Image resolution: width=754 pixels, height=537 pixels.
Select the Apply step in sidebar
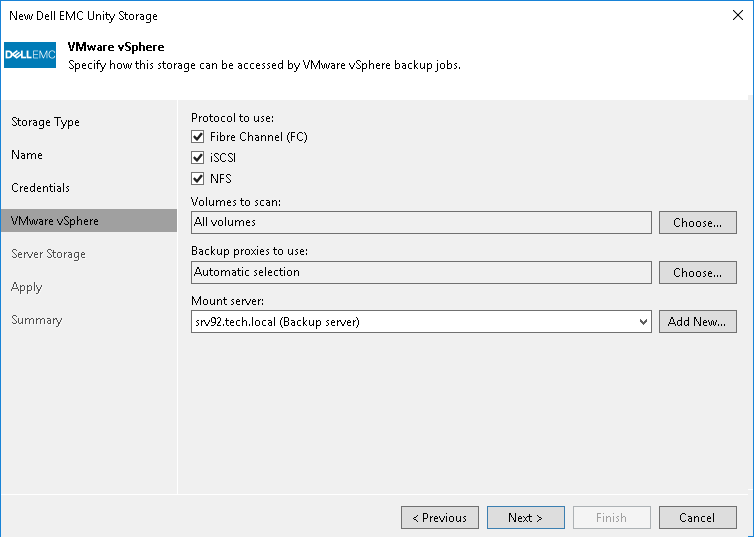click(27, 287)
